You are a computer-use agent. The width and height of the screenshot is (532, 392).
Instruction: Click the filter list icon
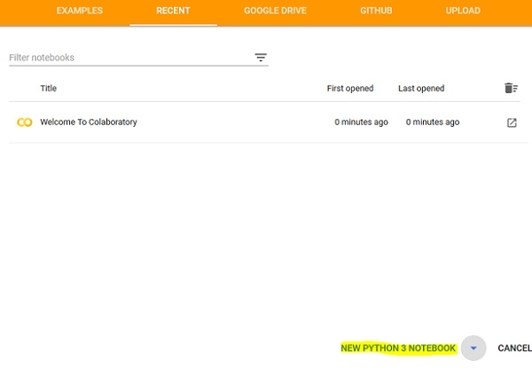[261, 58]
